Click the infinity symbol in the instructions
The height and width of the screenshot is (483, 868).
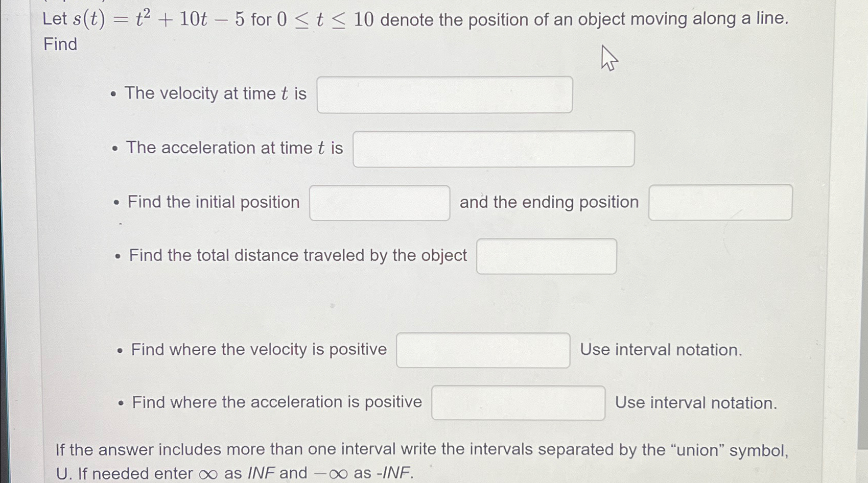pyautogui.click(x=209, y=472)
